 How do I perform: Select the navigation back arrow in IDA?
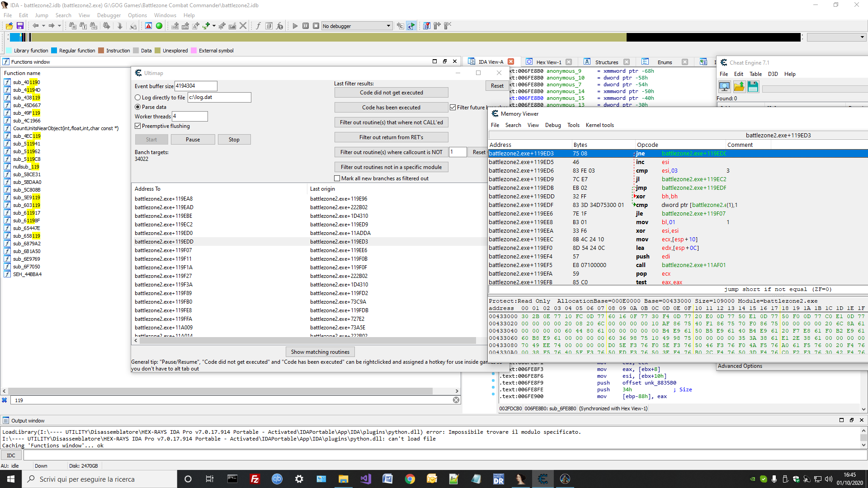35,26
